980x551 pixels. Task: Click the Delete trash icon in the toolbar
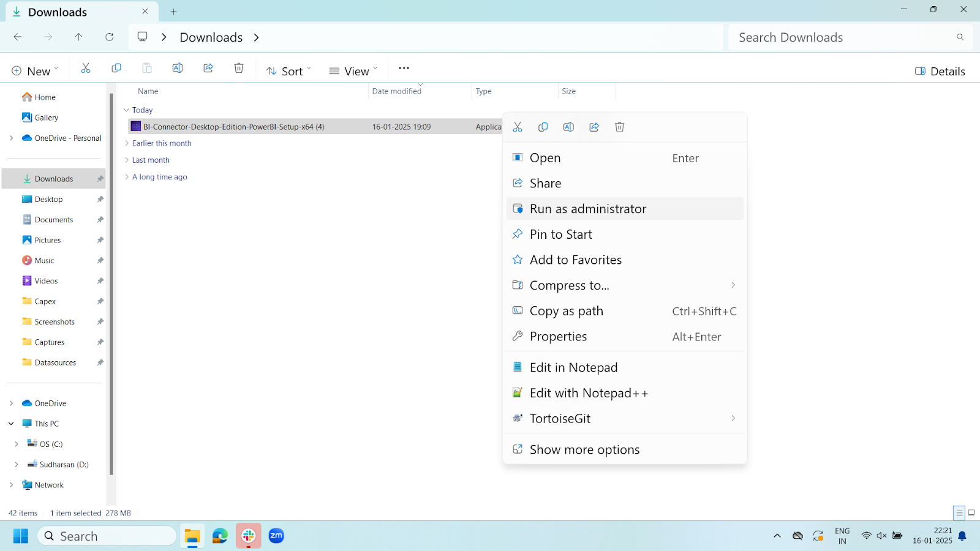pyautogui.click(x=239, y=68)
